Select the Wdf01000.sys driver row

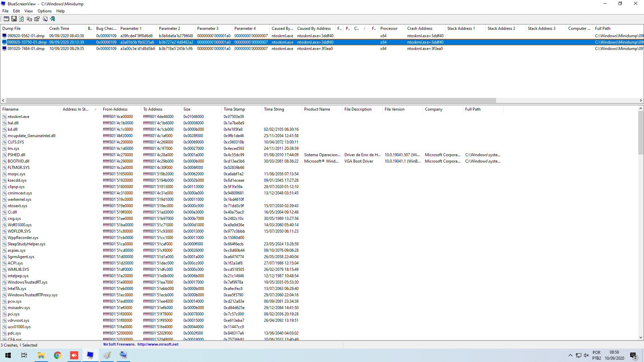pyautogui.click(x=252, y=225)
